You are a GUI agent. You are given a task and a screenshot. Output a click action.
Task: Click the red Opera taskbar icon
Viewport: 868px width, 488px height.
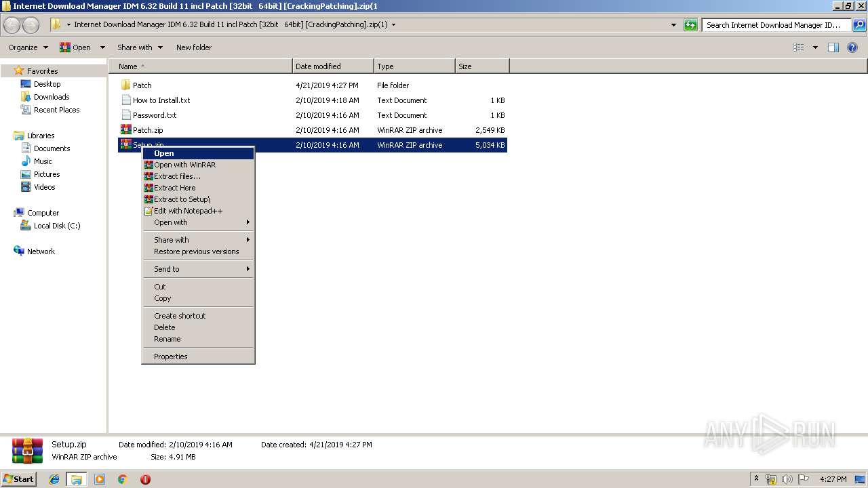tap(145, 479)
